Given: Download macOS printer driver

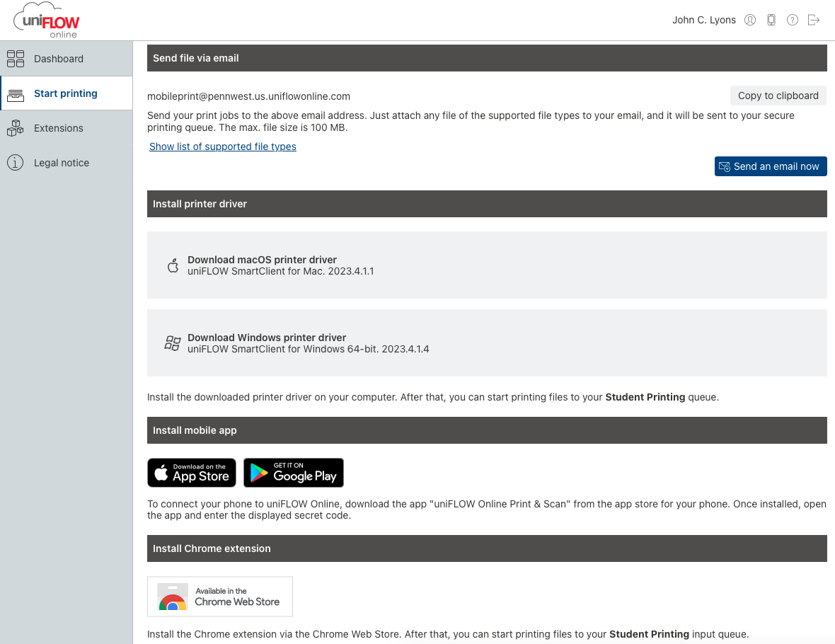Looking at the screenshot, I should coord(487,265).
